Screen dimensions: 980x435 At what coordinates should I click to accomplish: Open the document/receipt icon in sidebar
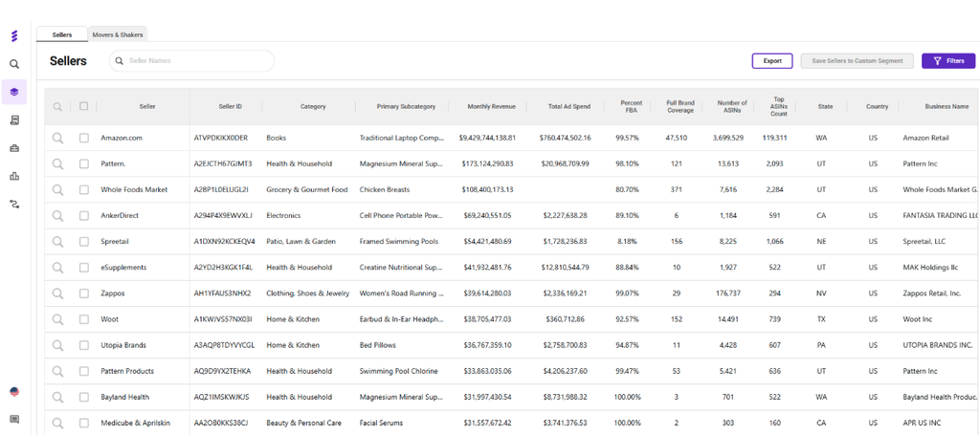tap(14, 120)
